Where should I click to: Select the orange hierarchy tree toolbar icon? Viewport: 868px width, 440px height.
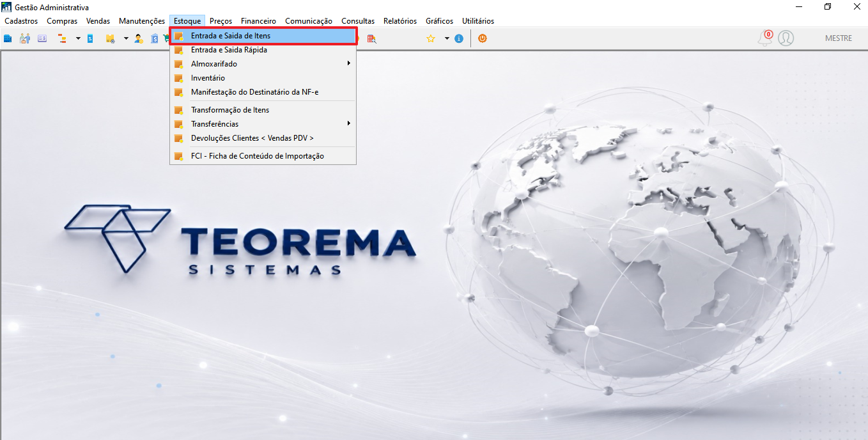click(x=62, y=38)
